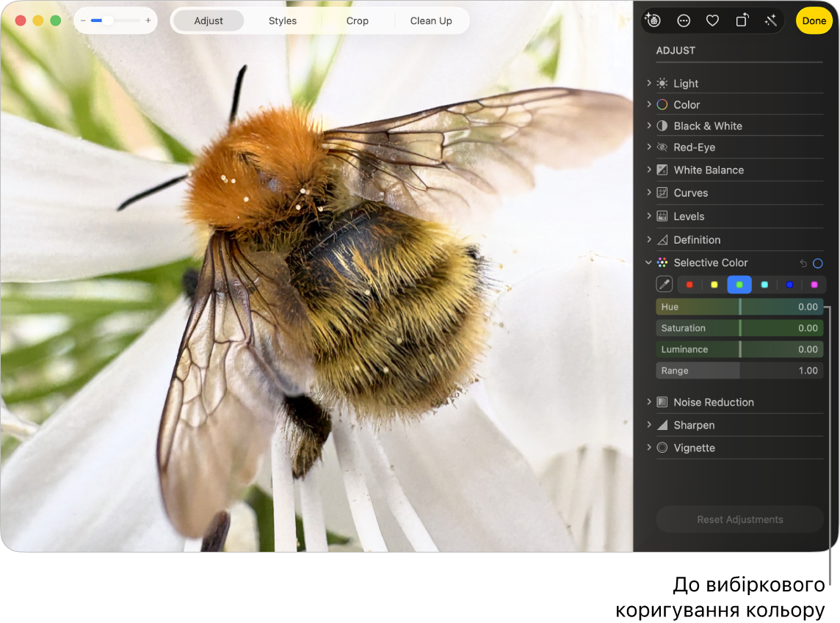Undo Selective Color changes with reset arrow
The height and width of the screenshot is (623, 840).
[803, 263]
